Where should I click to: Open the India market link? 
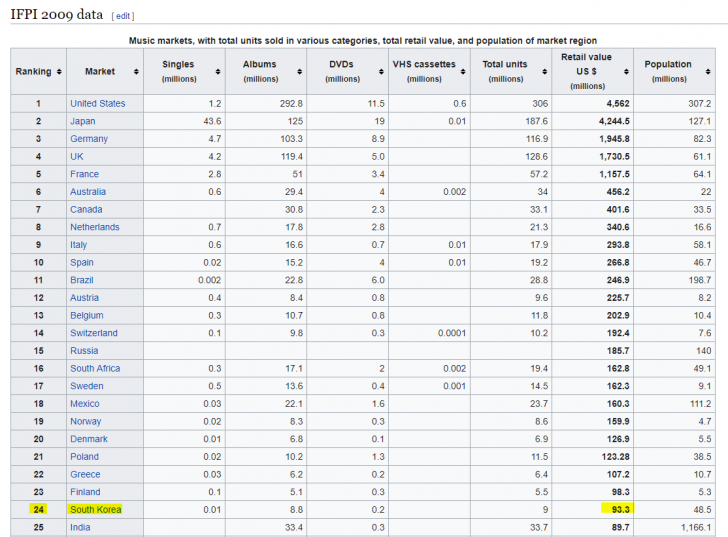pyautogui.click(x=80, y=527)
